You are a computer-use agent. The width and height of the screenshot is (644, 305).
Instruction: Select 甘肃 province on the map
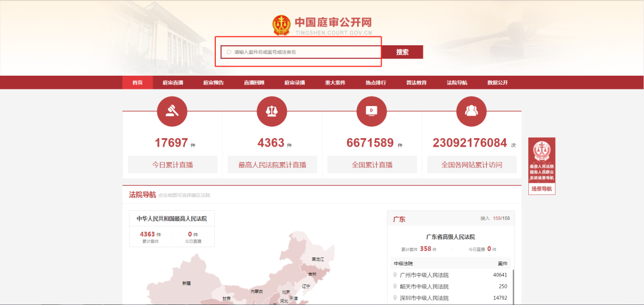pos(227,298)
